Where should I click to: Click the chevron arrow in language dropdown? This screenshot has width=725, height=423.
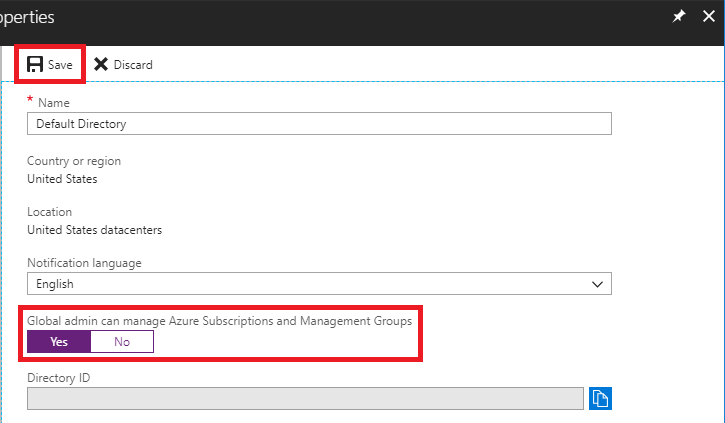click(x=597, y=284)
